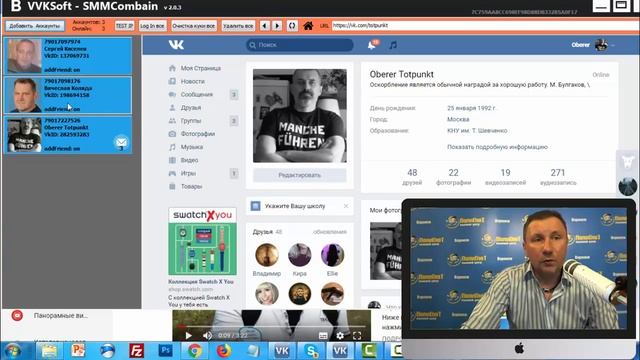Play the video with play button
The image size is (640, 360).
tap(188, 336)
